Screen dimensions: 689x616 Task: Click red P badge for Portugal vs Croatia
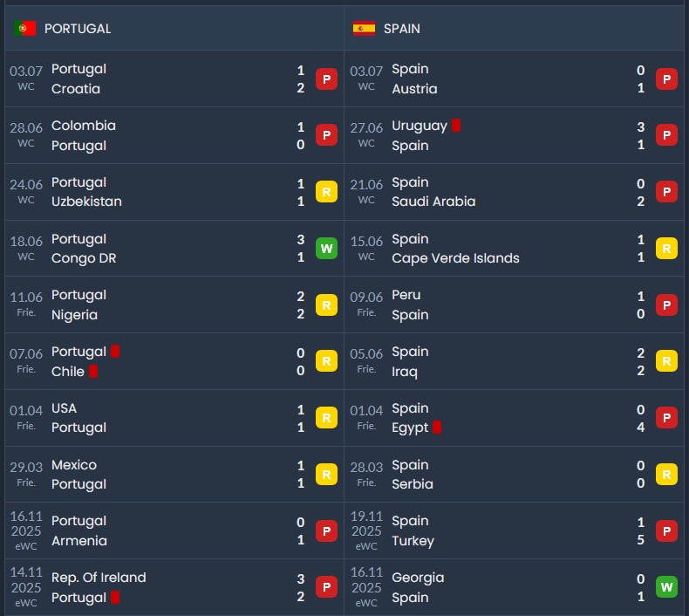click(x=326, y=79)
